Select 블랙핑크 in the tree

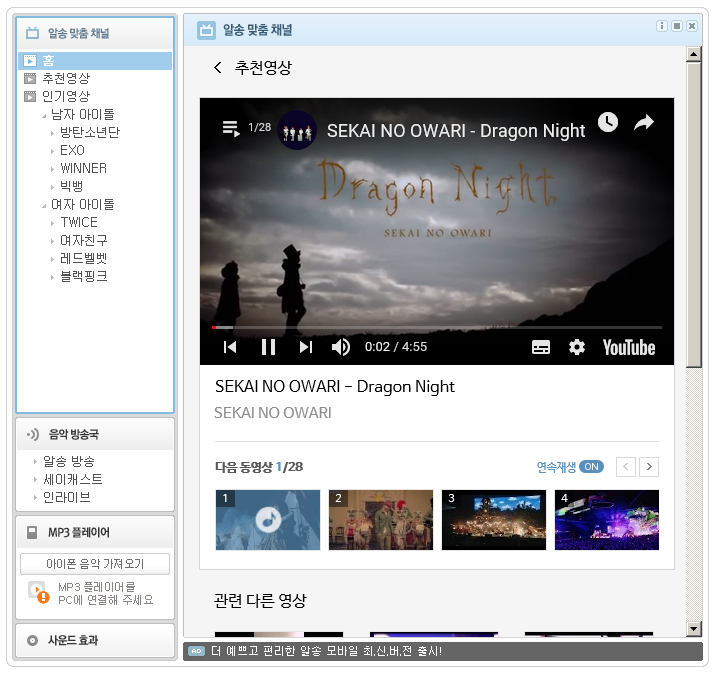coord(84,277)
